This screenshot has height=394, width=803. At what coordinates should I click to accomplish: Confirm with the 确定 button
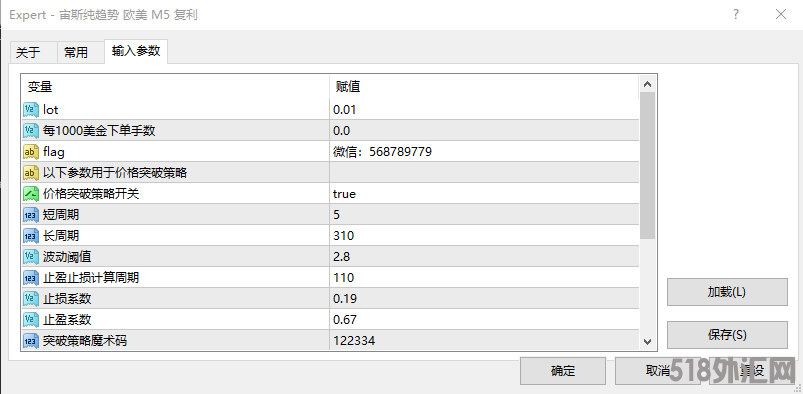(563, 371)
